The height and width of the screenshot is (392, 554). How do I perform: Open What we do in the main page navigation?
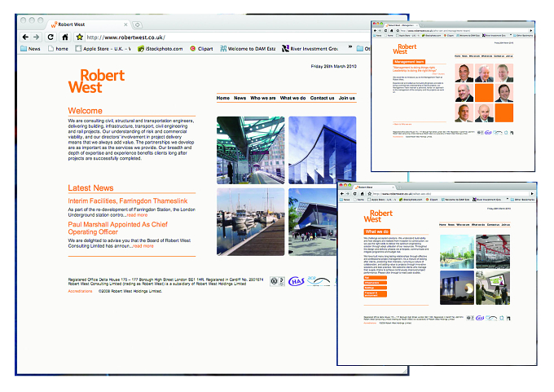(x=292, y=98)
